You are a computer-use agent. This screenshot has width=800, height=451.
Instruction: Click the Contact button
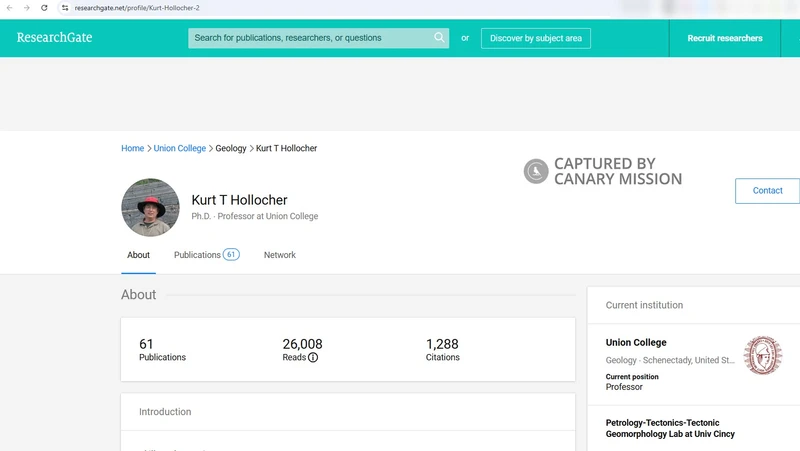(x=767, y=190)
